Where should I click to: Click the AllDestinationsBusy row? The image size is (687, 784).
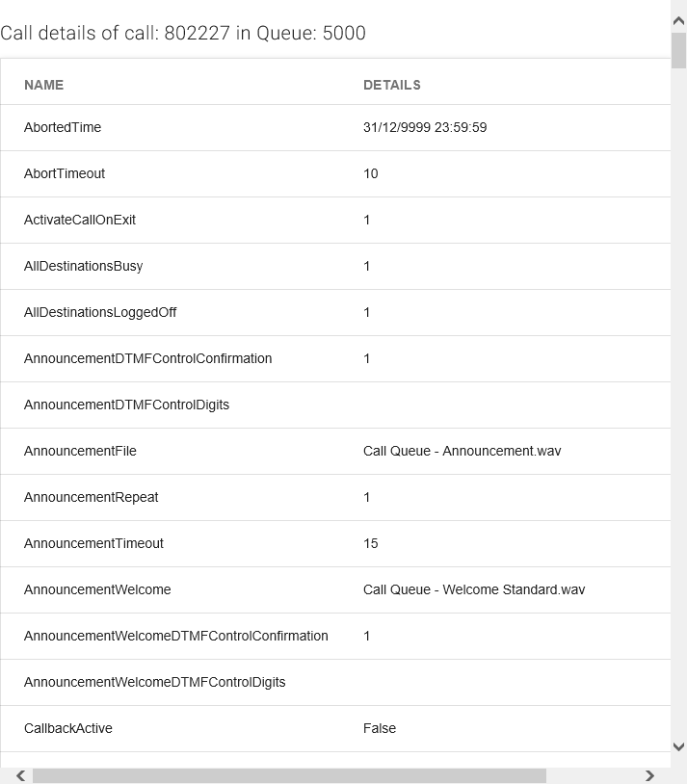83,266
